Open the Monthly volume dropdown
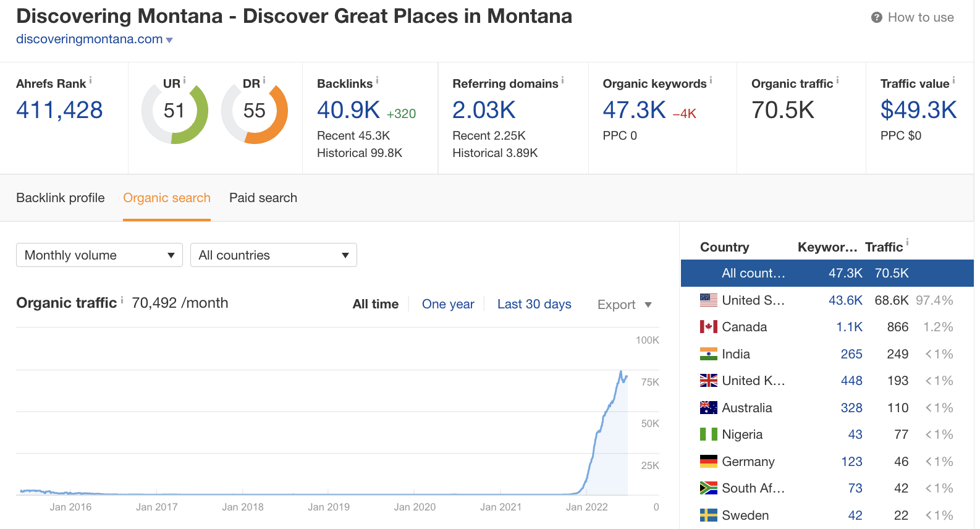The height and width of the screenshot is (529, 980). 99,255
